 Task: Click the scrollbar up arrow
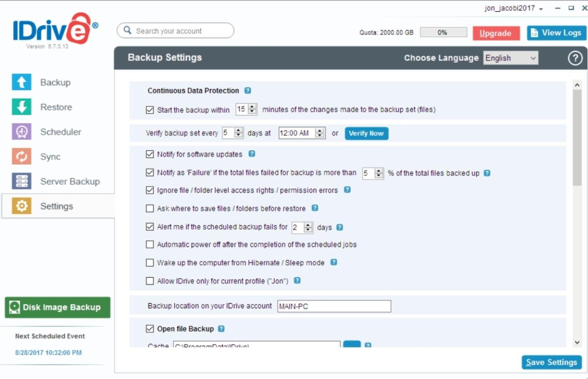pos(577,85)
